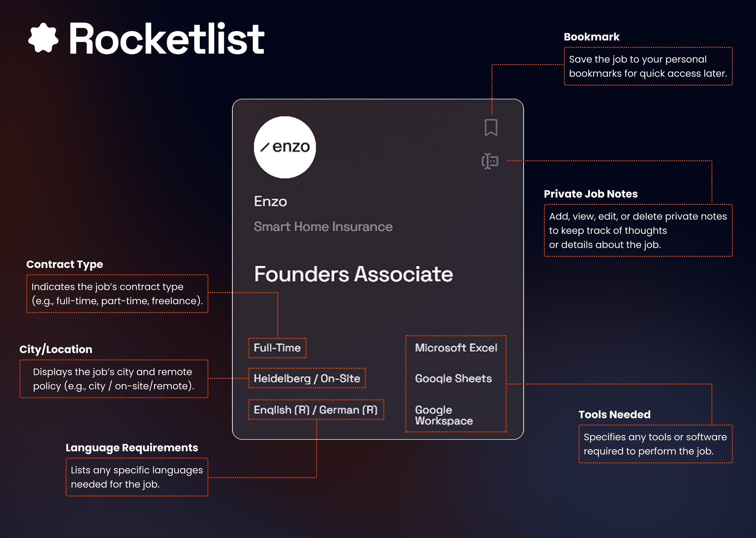
Task: Click the City/Location description box
Action: [114, 379]
